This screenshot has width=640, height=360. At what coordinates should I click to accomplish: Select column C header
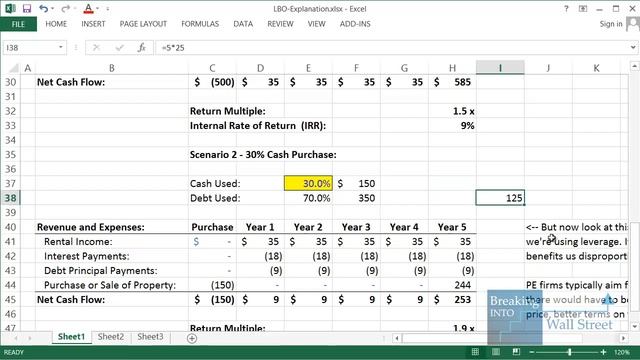tap(212, 68)
